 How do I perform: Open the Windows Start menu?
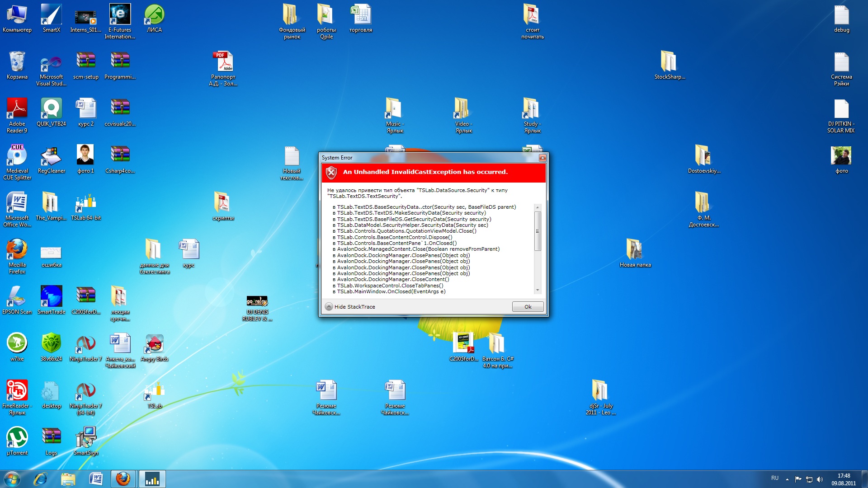click(12, 479)
